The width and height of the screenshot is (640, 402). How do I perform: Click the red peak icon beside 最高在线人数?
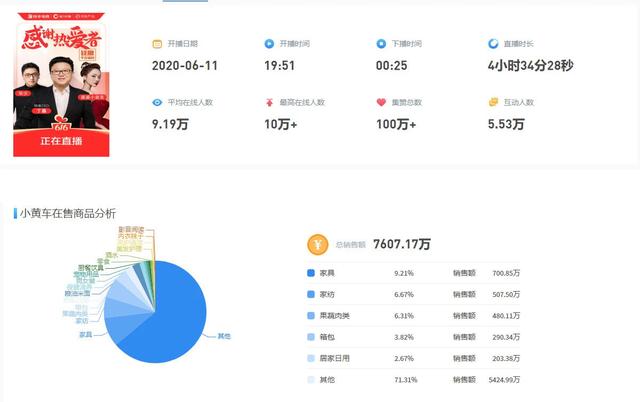click(x=269, y=102)
